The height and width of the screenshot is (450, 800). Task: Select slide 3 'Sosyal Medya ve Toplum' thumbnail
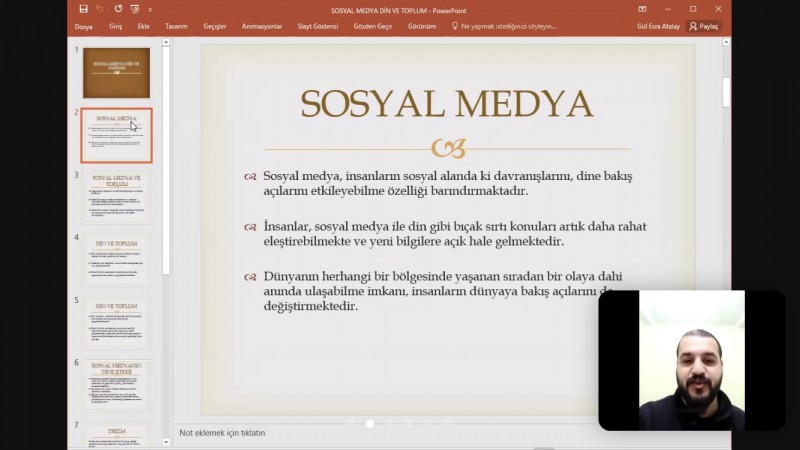tap(116, 198)
